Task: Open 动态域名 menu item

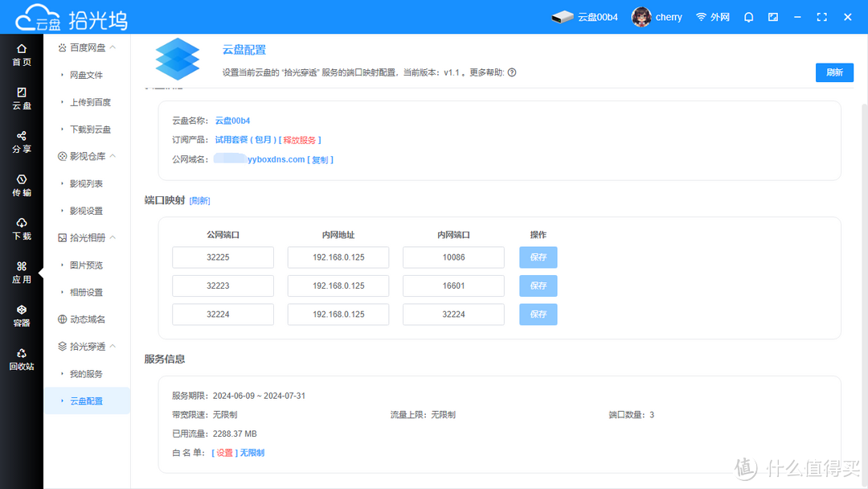Action: click(87, 319)
